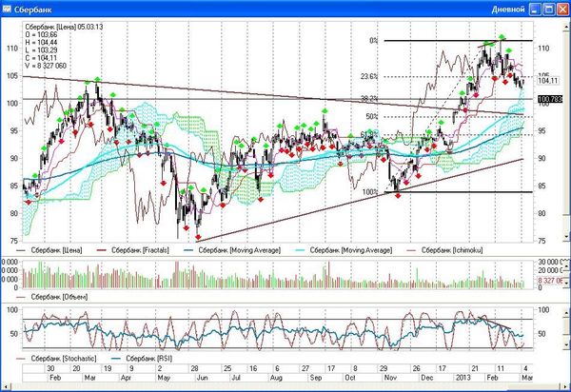Image resolution: width=571 pixels, height=392 pixels.
Task: Click the V = 8 327 060 info line
Action: tap(46, 66)
